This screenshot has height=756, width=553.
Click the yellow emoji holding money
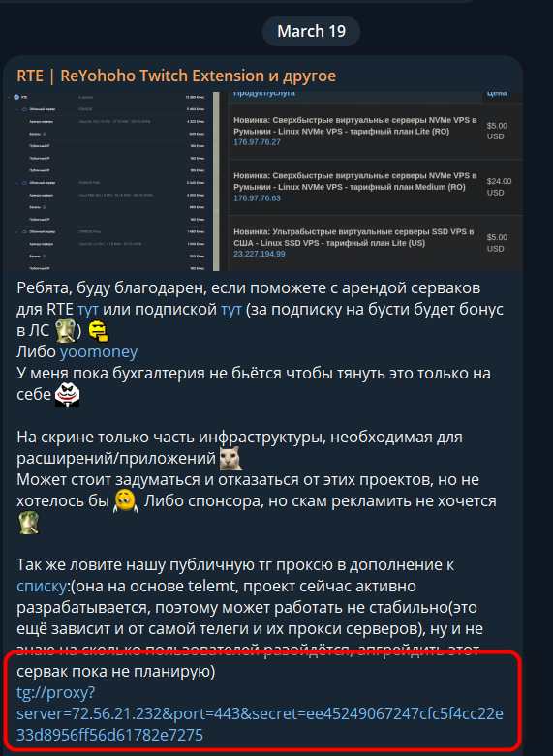coord(99,331)
